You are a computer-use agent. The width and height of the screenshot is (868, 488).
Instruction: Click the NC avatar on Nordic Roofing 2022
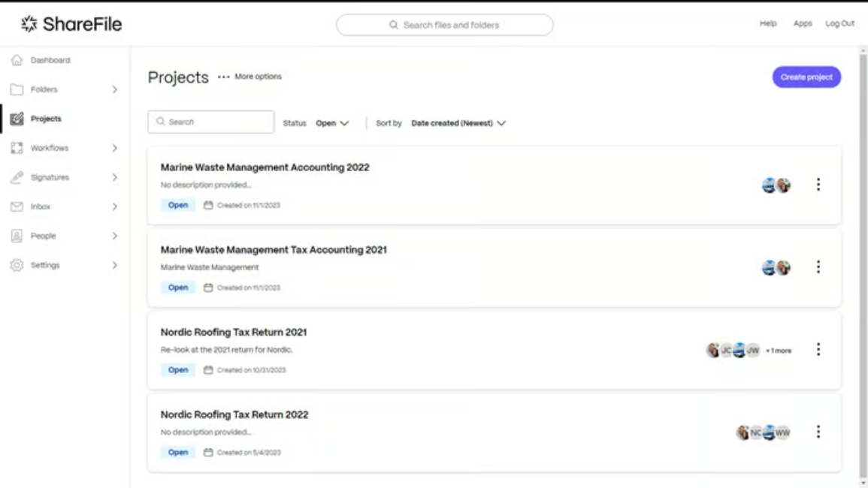tap(755, 432)
